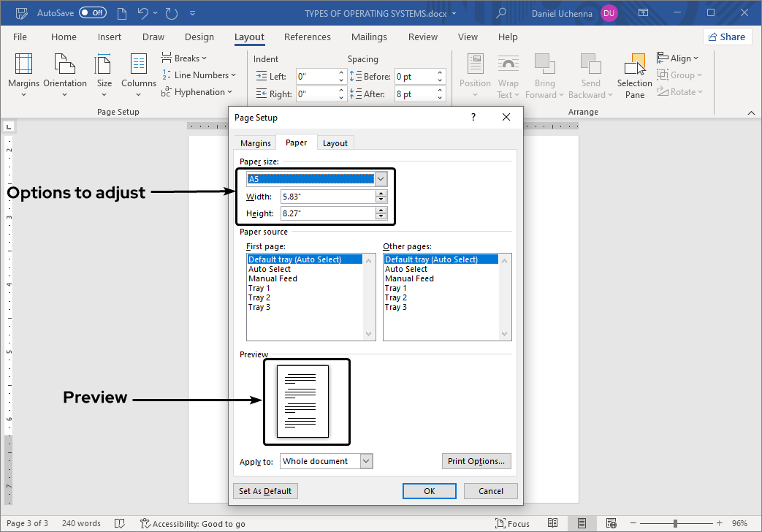762x532 pixels.
Task: Expand the Paper size dropdown
Action: 380,179
